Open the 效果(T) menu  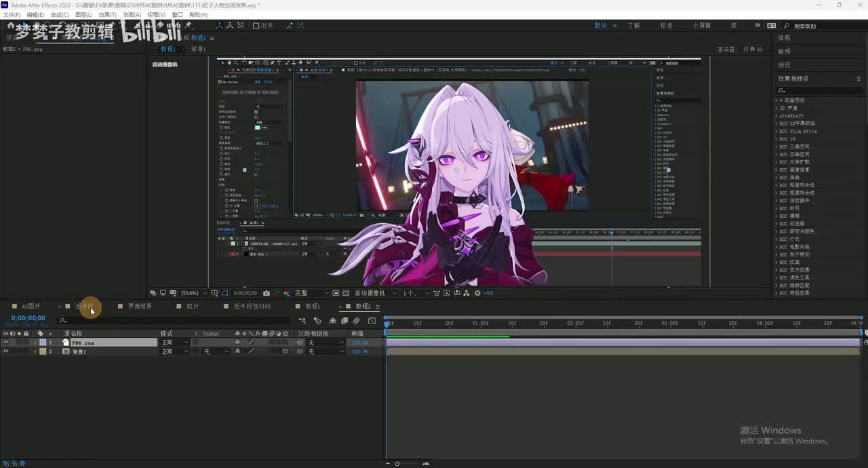pos(108,14)
